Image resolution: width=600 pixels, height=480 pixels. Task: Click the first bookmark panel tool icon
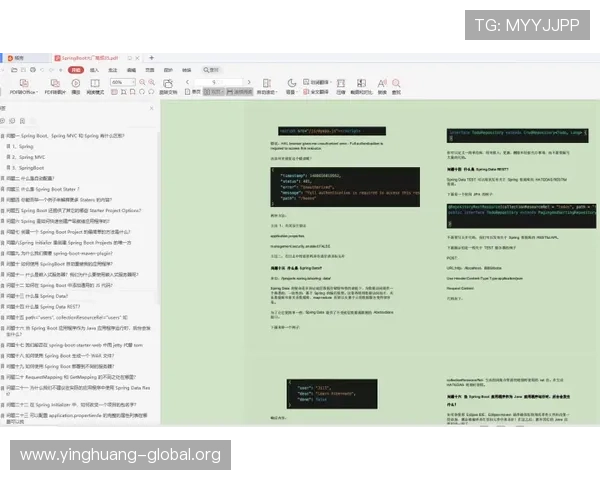[x=2, y=121]
